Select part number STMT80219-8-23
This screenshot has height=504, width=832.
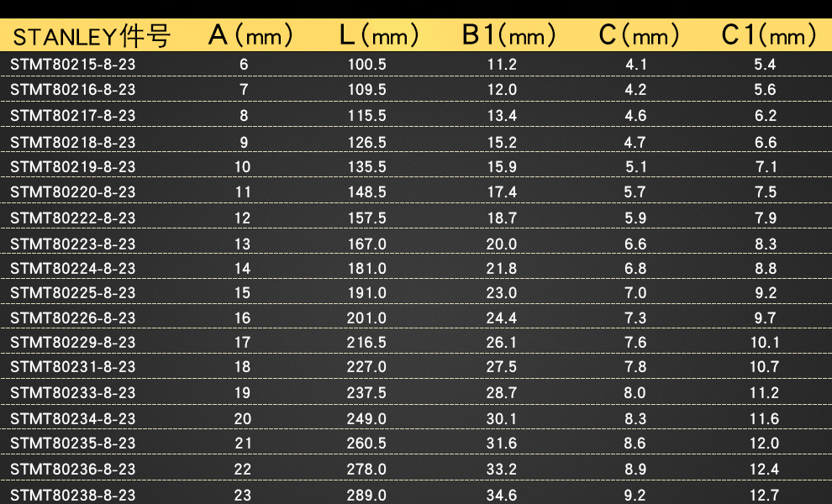[72, 166]
